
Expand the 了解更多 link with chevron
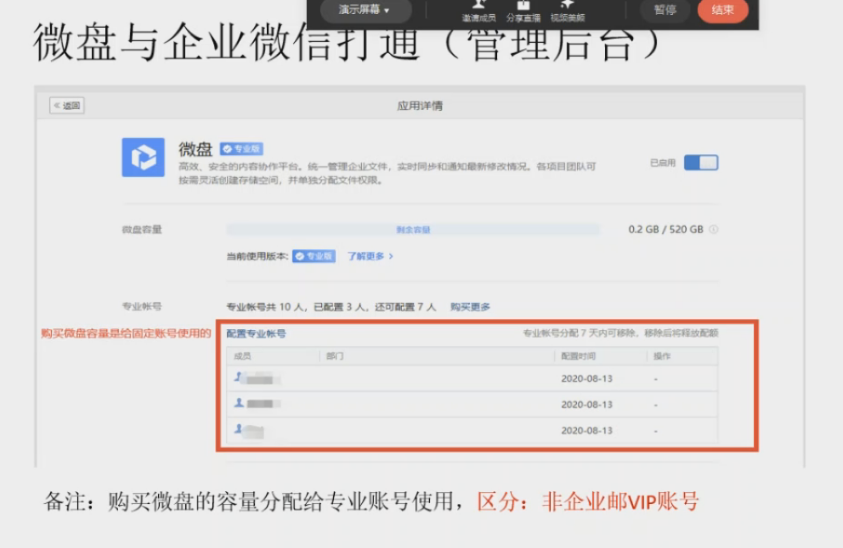(x=370, y=257)
